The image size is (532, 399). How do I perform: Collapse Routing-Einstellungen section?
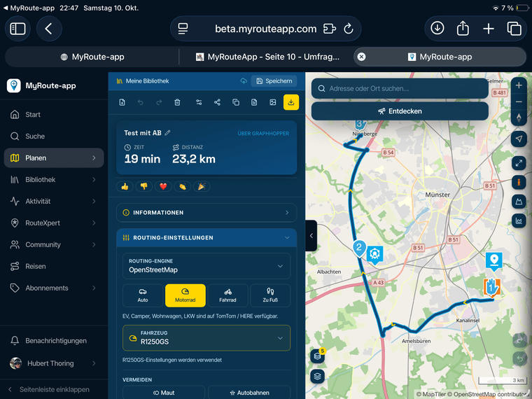[x=206, y=237]
